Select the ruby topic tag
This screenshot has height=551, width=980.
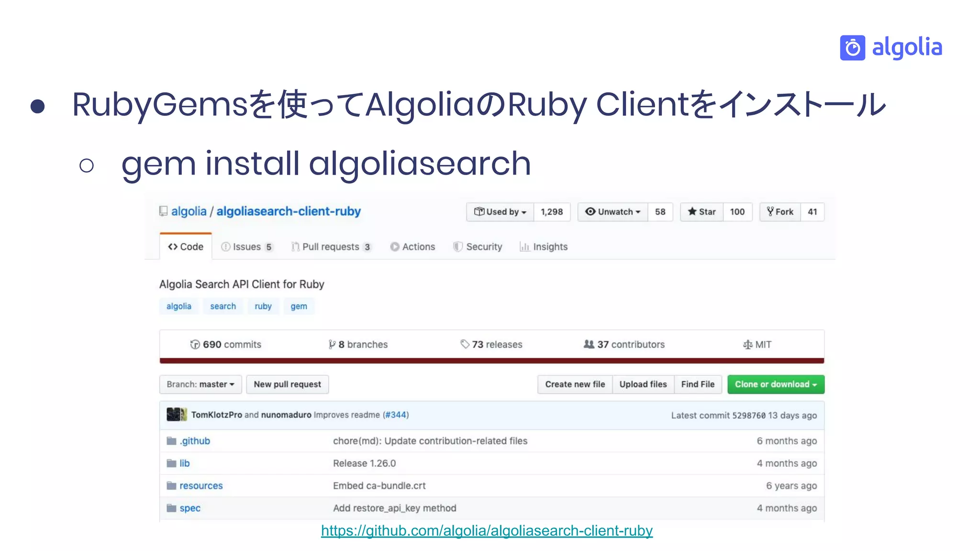tap(263, 306)
